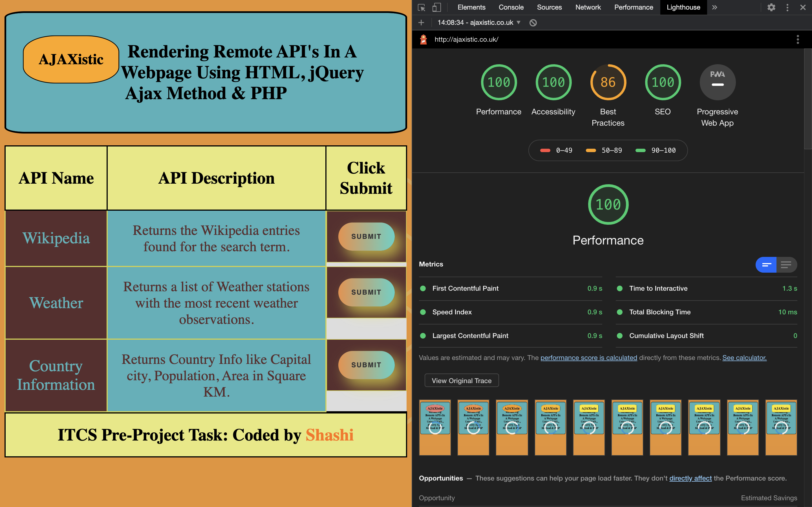Viewport: 812px width, 507px height.
Task: Activate the inspect element picker icon
Action: point(422,7)
